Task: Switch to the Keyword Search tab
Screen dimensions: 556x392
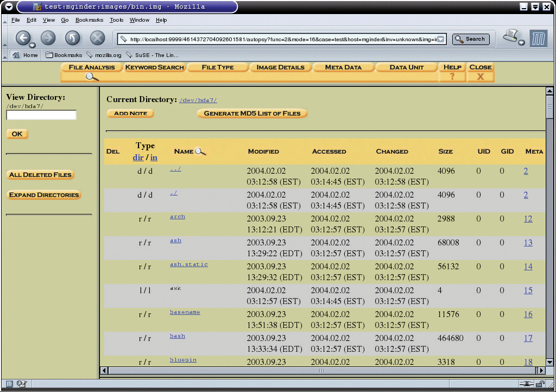Action: pyautogui.click(x=155, y=67)
